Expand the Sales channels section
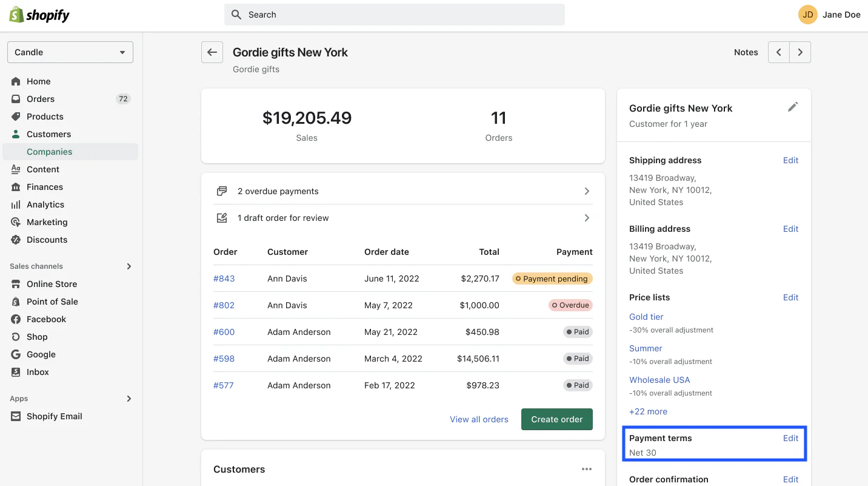 128,266
